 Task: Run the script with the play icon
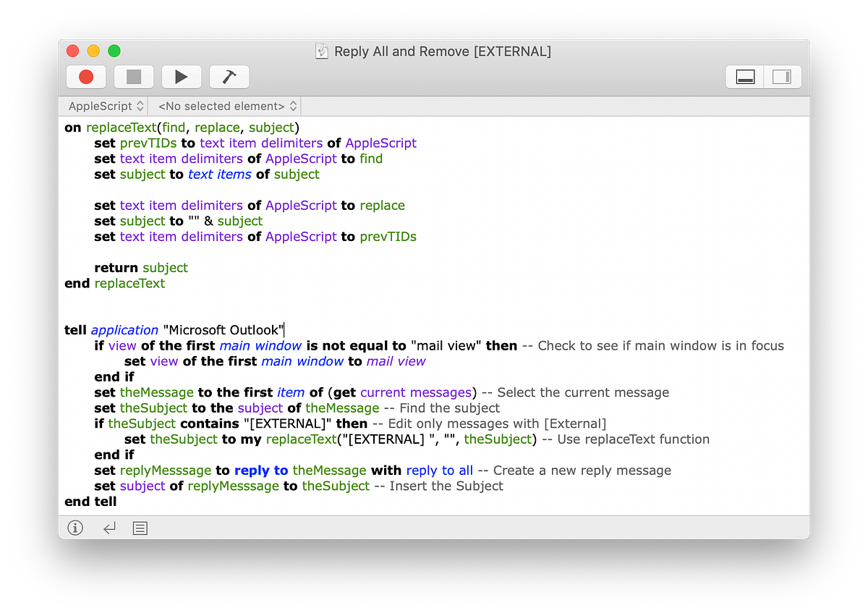181,76
